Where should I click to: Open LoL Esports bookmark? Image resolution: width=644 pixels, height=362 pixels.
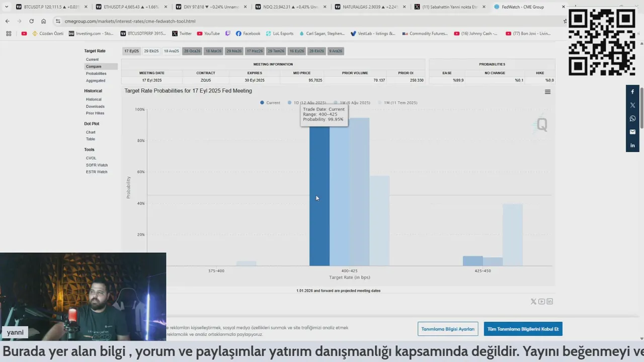280,34
